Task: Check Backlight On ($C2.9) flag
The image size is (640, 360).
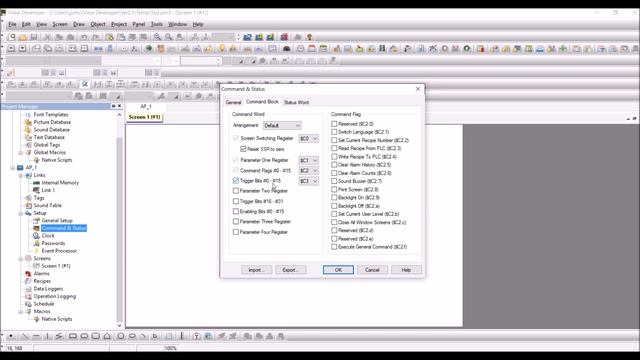Action: (334, 198)
